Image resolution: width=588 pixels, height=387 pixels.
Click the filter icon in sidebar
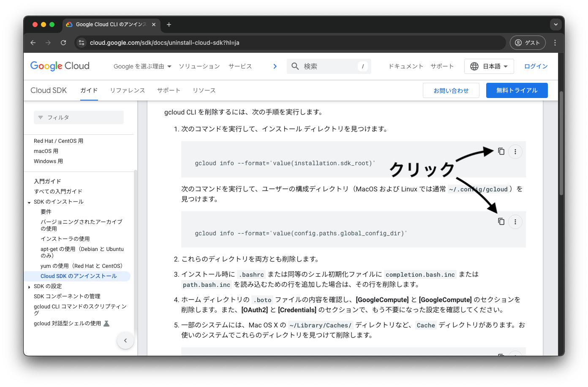[x=41, y=117]
